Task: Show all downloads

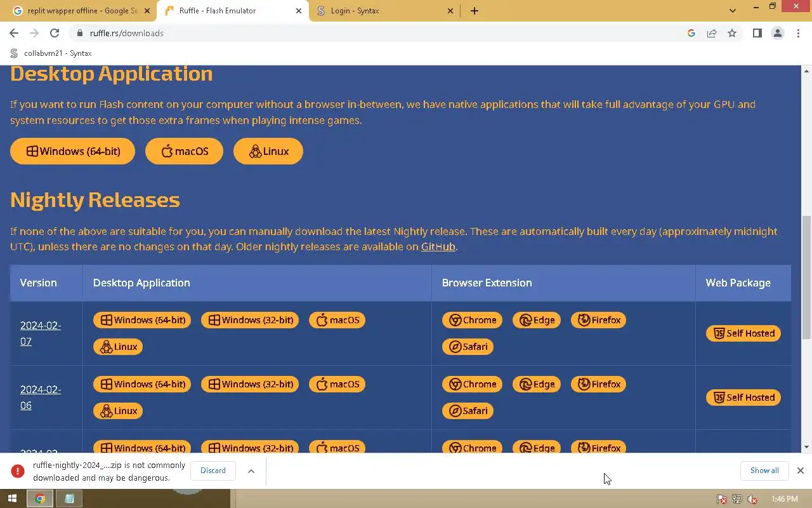Action: pyautogui.click(x=764, y=471)
